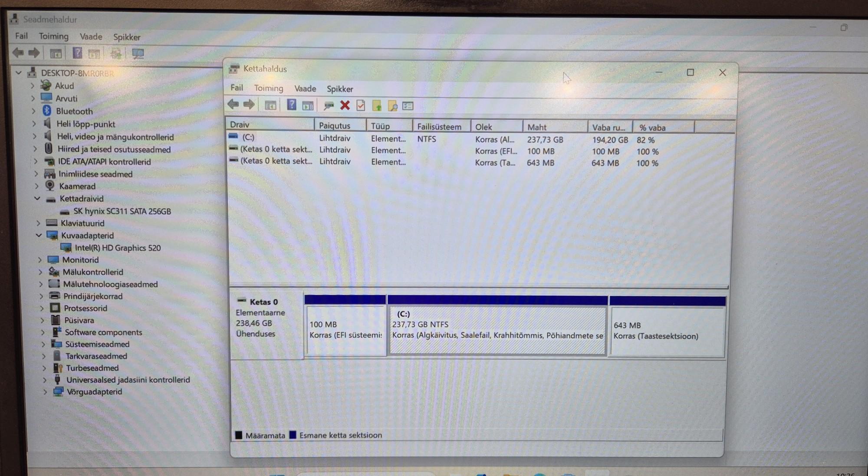
Task: Click the list view icon at the end of Kettahaldus toolbar
Action: [x=408, y=106]
